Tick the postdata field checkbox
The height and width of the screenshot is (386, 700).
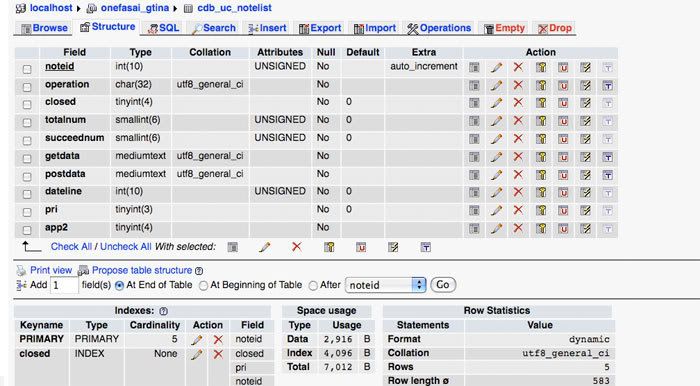pyautogui.click(x=27, y=176)
